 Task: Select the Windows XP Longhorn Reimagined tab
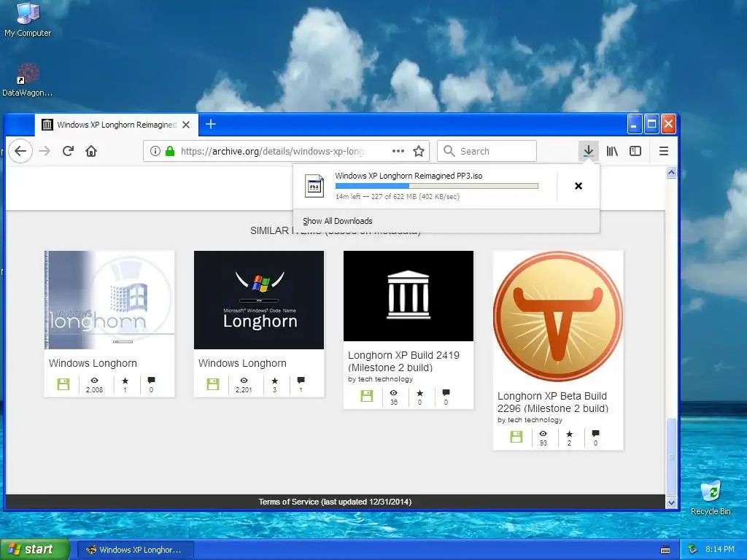click(116, 125)
